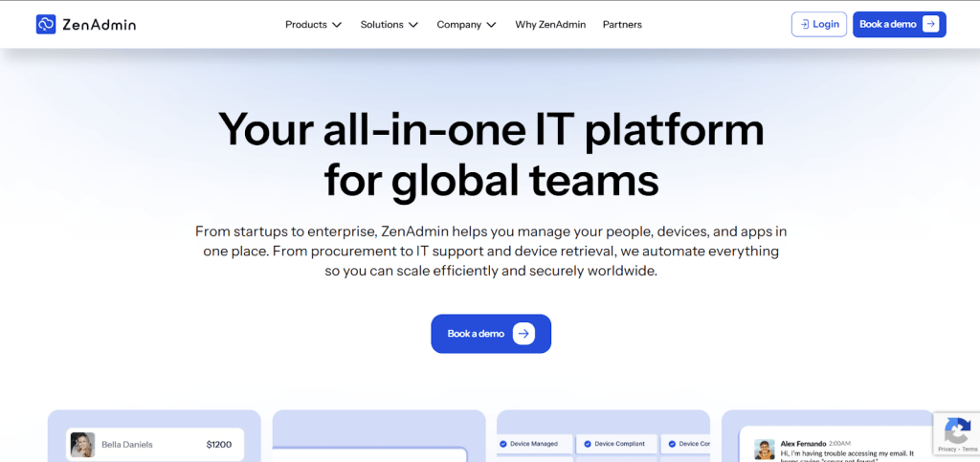Click the 2:00AM message timestamp
Screen dimensions: 980x462
pyautogui.click(x=839, y=443)
